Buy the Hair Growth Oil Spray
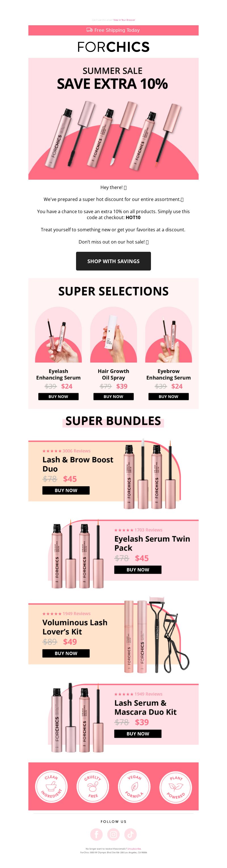Image resolution: width=227 pixels, height=868 pixels. point(113,397)
